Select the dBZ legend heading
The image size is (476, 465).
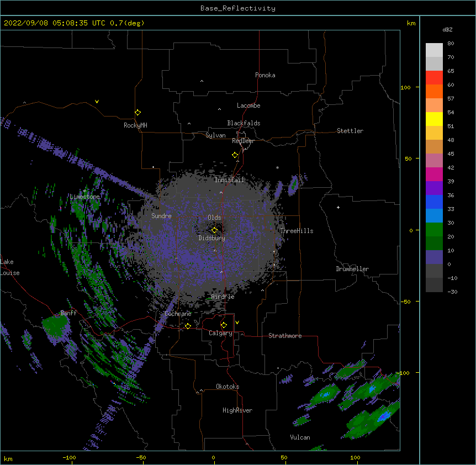pyautogui.click(x=447, y=29)
